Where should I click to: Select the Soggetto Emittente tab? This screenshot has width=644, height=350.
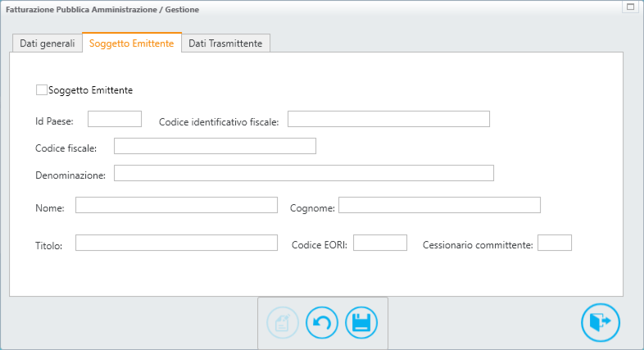[131, 43]
